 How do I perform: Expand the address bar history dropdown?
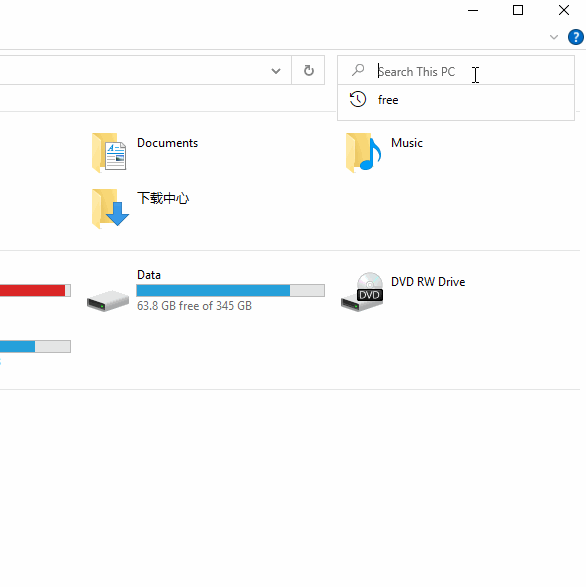[276, 71]
